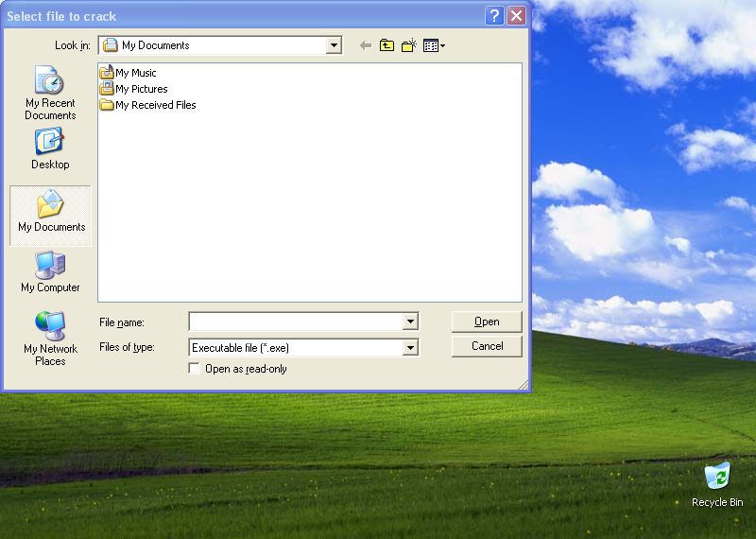Close the Select file to crack dialog
The height and width of the screenshot is (539, 756).
click(516, 16)
